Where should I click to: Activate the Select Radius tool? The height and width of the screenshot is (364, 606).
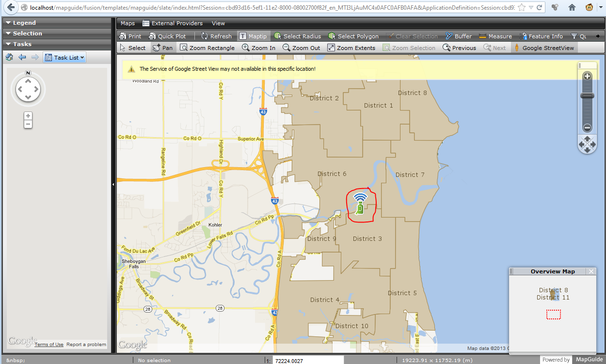point(297,36)
